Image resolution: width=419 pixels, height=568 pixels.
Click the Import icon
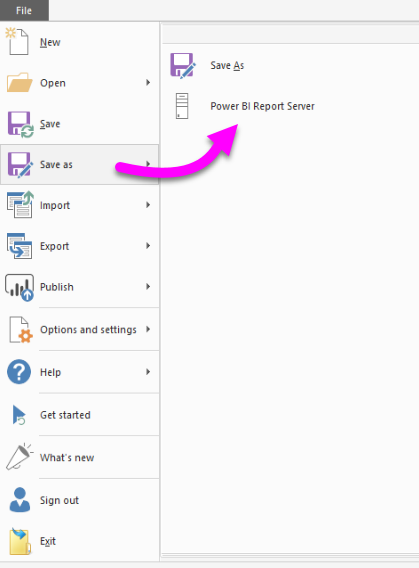(x=20, y=205)
